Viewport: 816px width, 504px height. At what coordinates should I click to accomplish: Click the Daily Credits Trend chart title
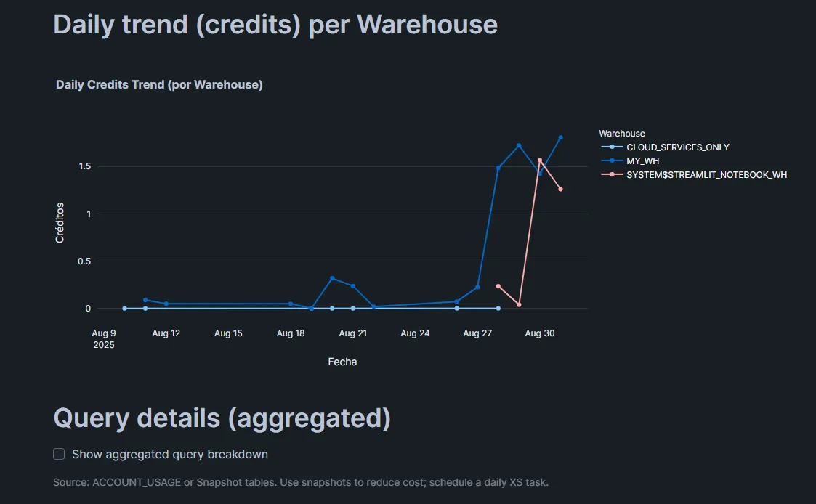coord(159,84)
